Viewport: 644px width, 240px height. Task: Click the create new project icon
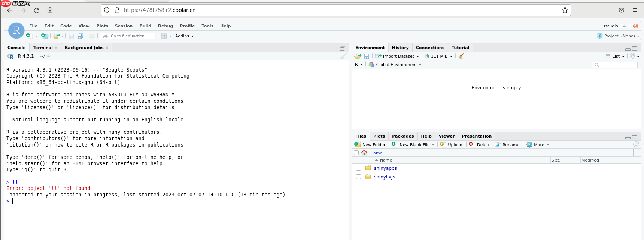click(x=45, y=36)
